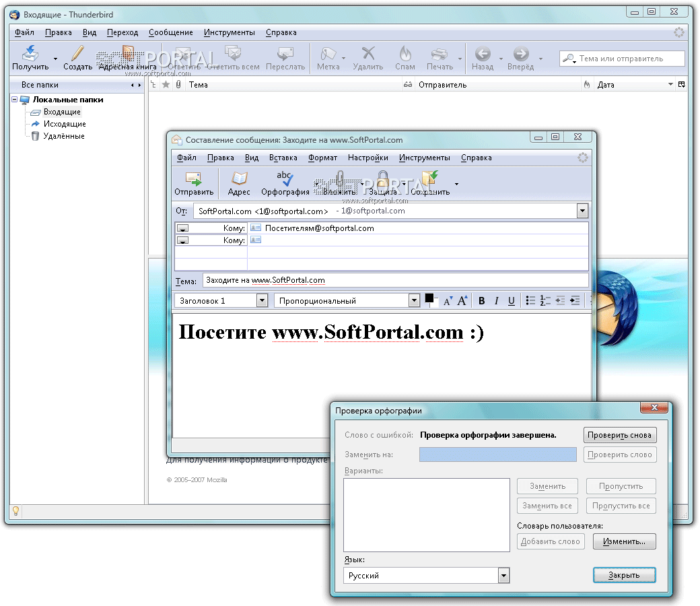The height and width of the screenshot is (606, 700).
Task: Select the Исходящие folder
Action: click(x=65, y=124)
